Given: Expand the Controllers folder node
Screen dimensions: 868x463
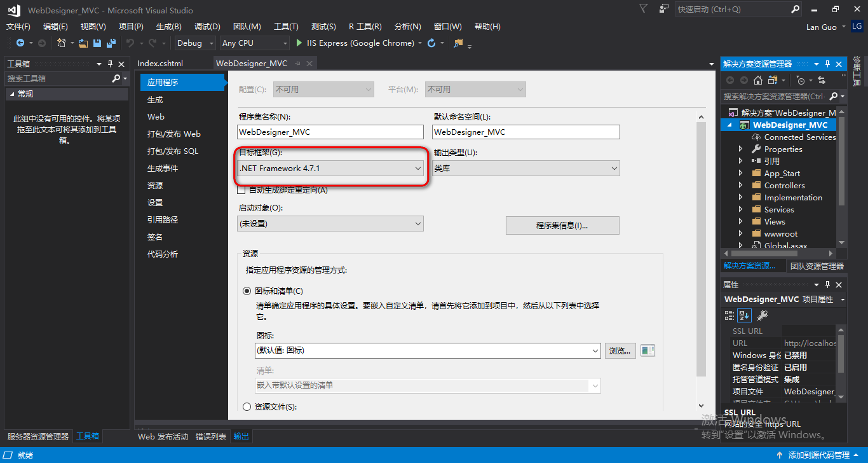Looking at the screenshot, I should 740,185.
